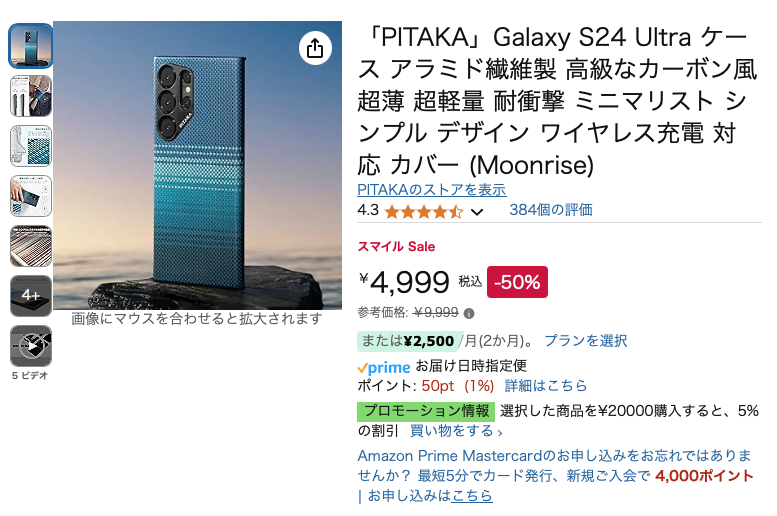Click the Mastercard お申し込みはこちら link
This screenshot has width=777, height=516.
pos(472,496)
